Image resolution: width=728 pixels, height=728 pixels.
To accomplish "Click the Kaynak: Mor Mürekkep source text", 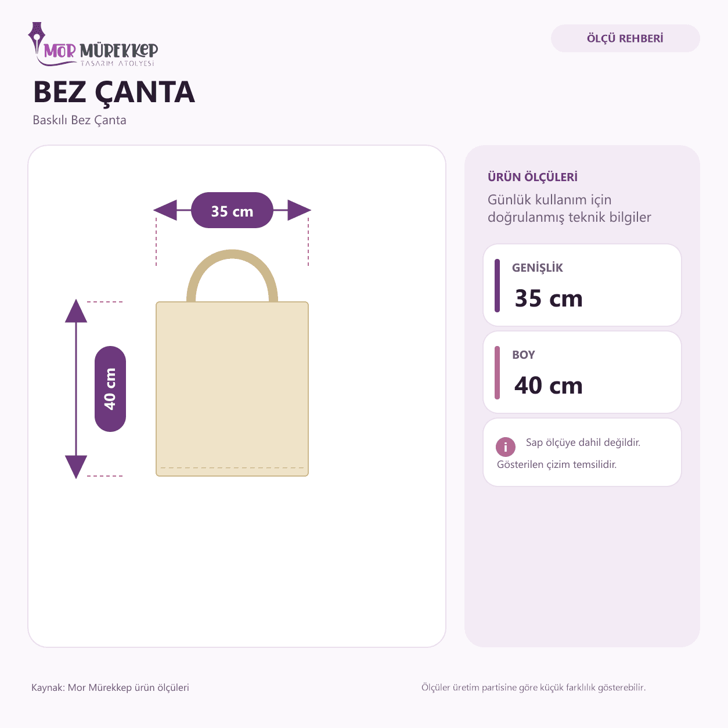I will point(110,687).
